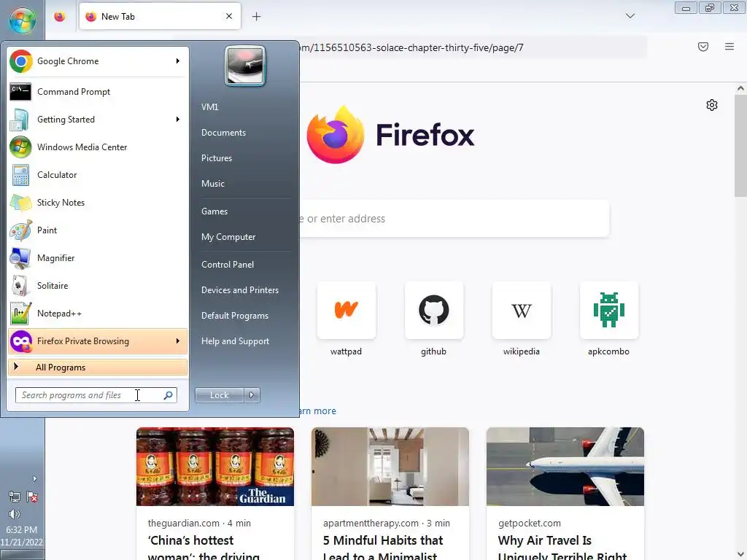Show hidden tray icons arrow
The height and width of the screenshot is (560, 747).
(x=34, y=478)
